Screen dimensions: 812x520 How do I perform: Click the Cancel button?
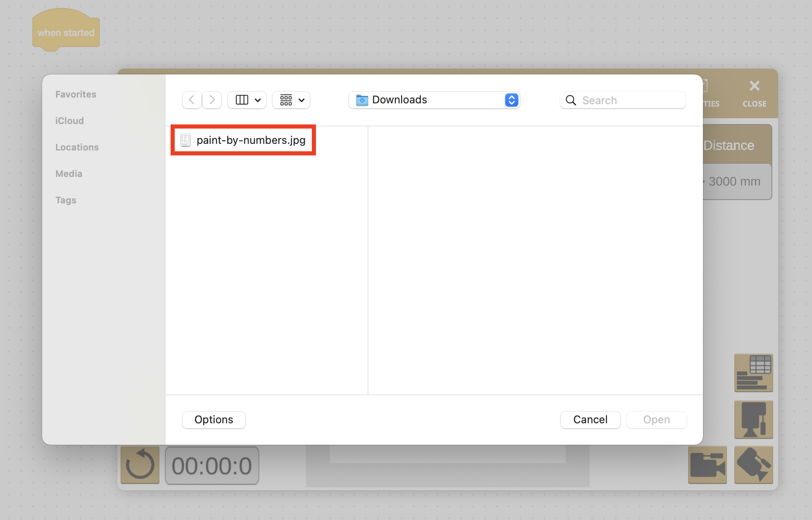(590, 420)
